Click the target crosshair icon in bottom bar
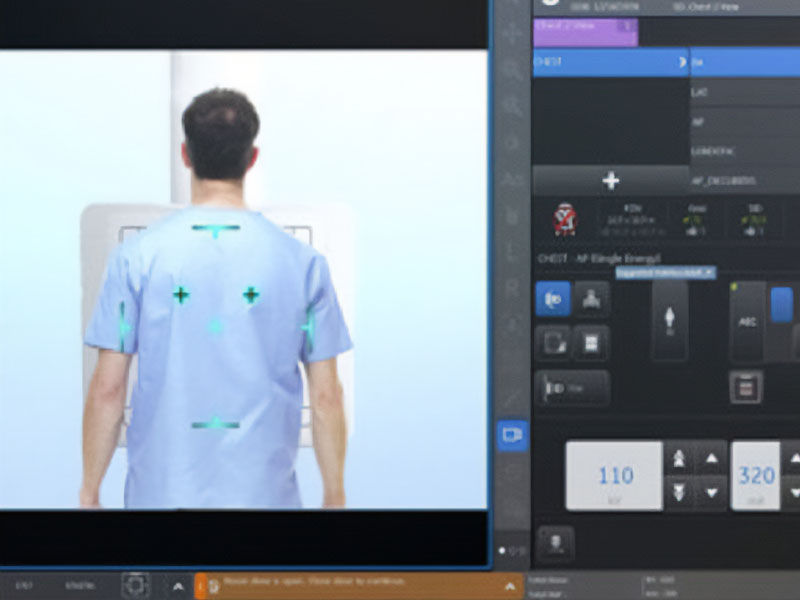The width and height of the screenshot is (800, 600). click(136, 585)
